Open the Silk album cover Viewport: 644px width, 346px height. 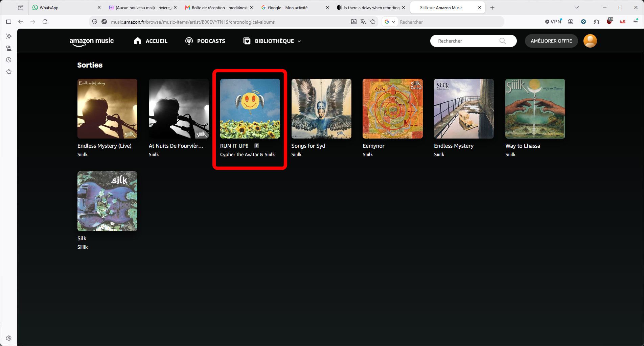click(107, 201)
